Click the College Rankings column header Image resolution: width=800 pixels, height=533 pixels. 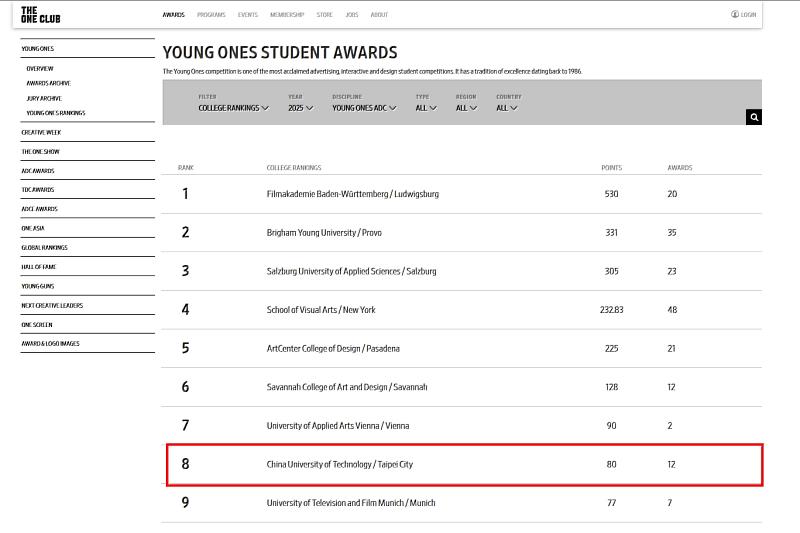click(x=294, y=168)
